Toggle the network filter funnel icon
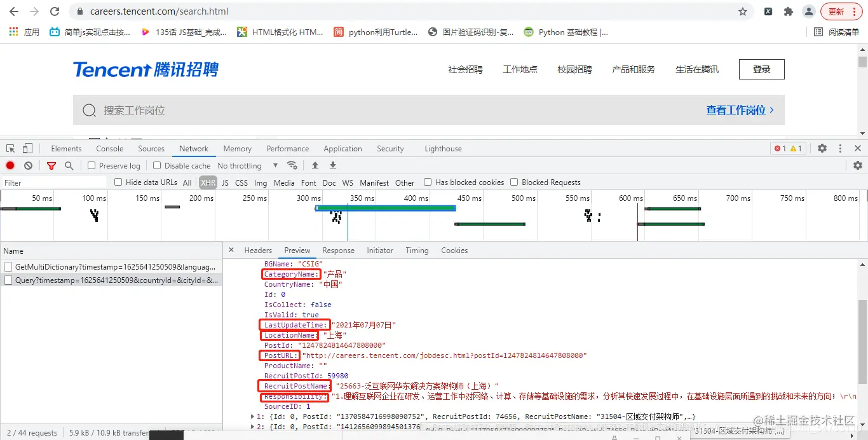 (x=51, y=165)
